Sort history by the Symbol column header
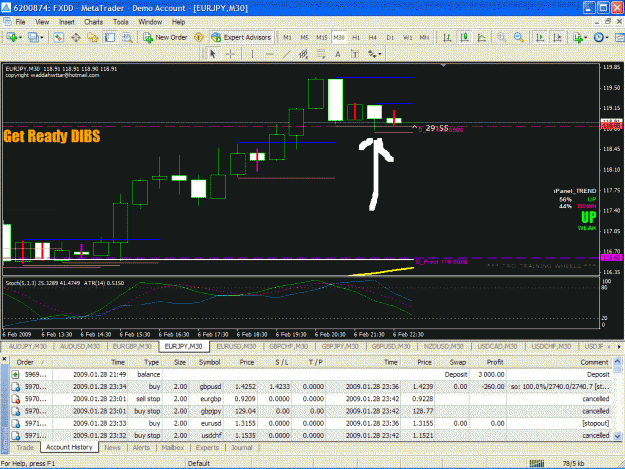 coord(209,362)
